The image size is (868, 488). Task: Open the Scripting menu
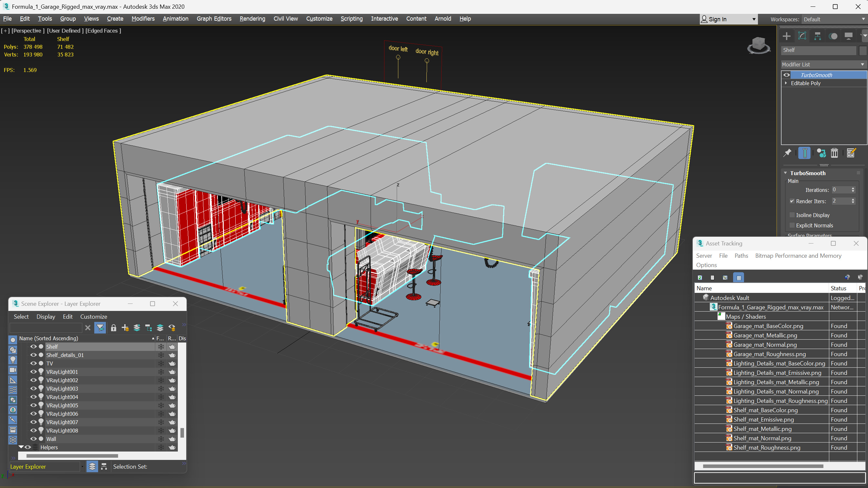[352, 18]
